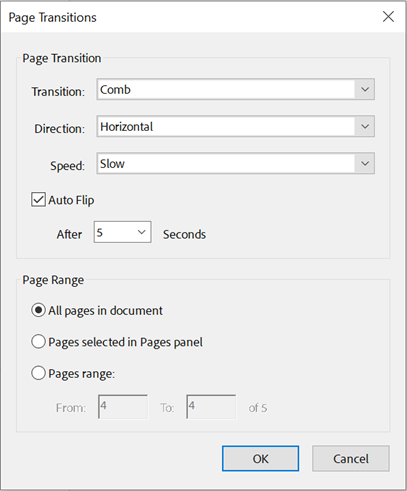Image resolution: width=407 pixels, height=491 pixels.
Task: Expand the After seconds combo box arrow
Action: 142,232
